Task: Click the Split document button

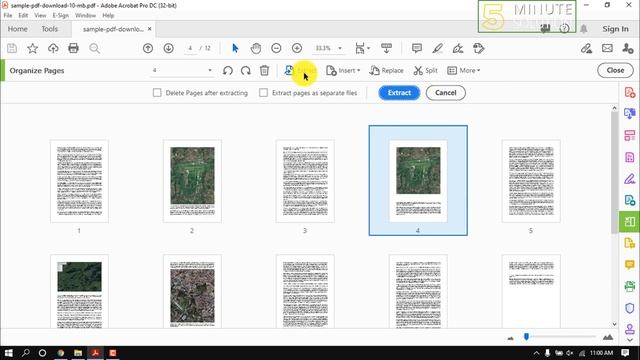Action: 425,71
